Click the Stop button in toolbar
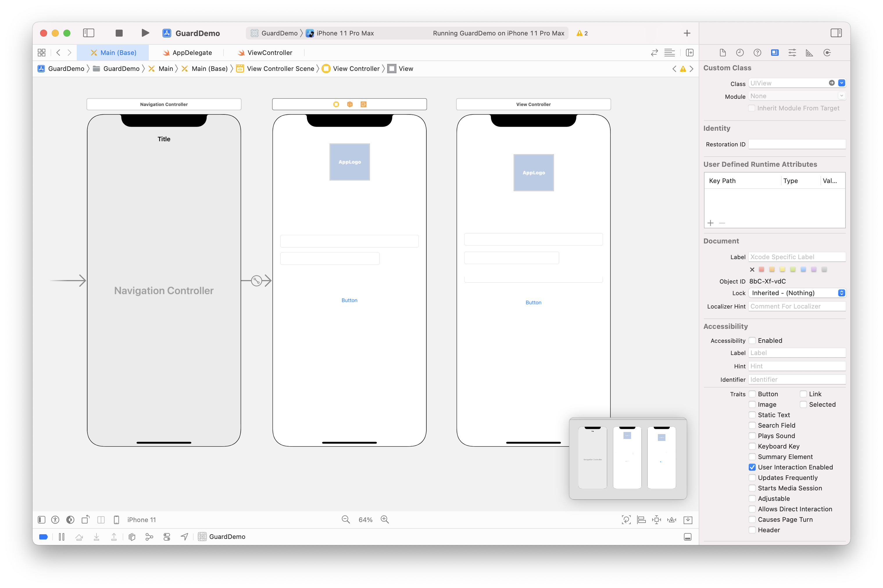The image size is (883, 588). point(119,33)
